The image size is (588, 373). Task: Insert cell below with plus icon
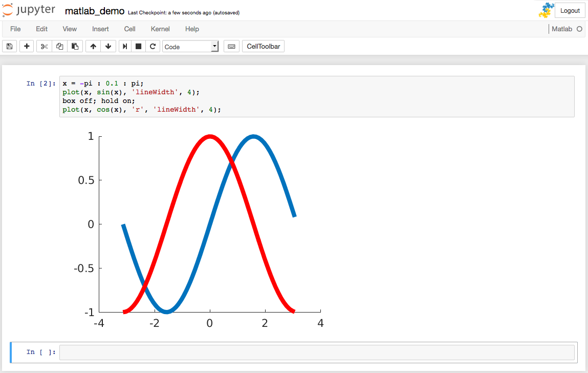click(27, 47)
